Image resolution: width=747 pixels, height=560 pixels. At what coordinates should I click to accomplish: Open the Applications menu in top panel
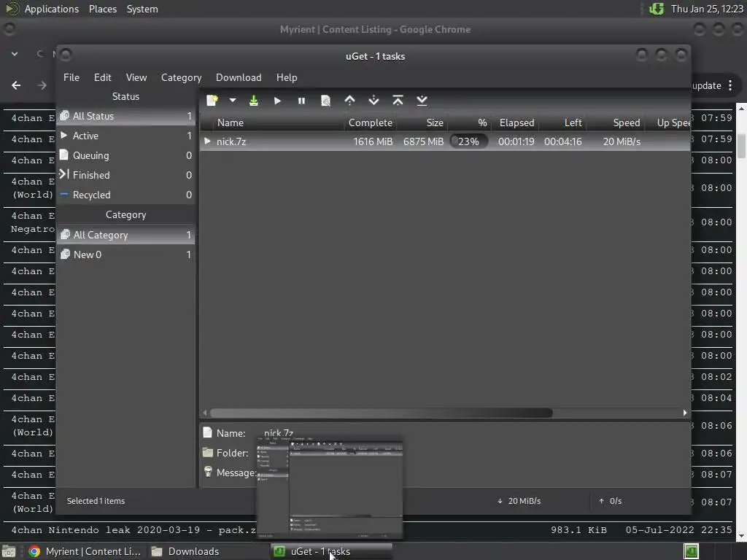click(52, 9)
